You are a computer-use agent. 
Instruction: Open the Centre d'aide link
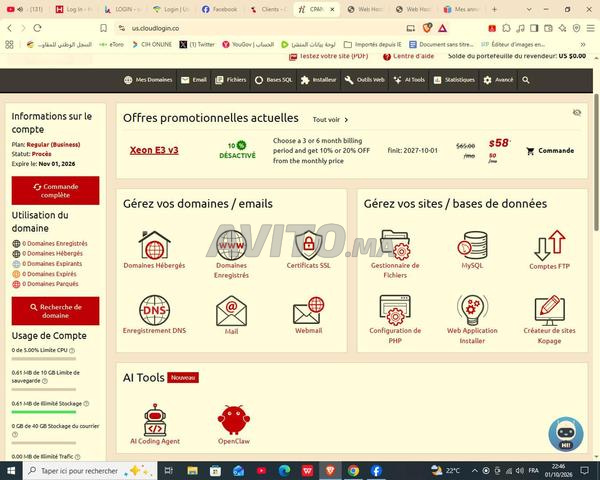click(408, 56)
